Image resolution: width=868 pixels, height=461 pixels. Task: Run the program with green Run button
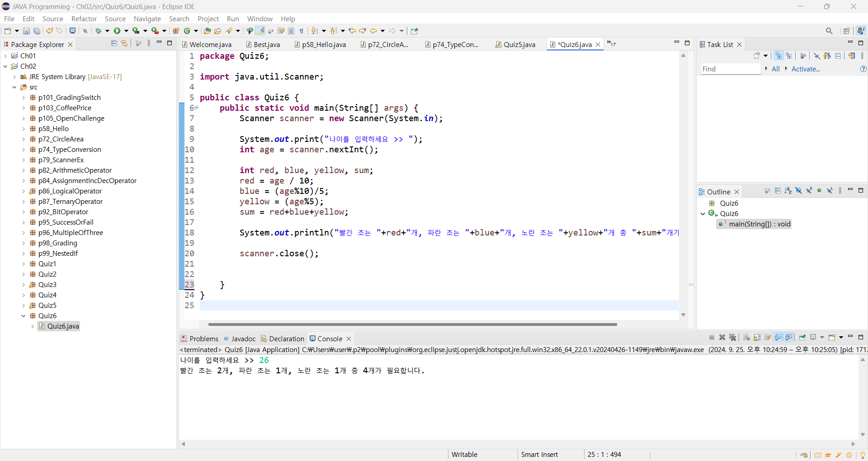pos(117,31)
